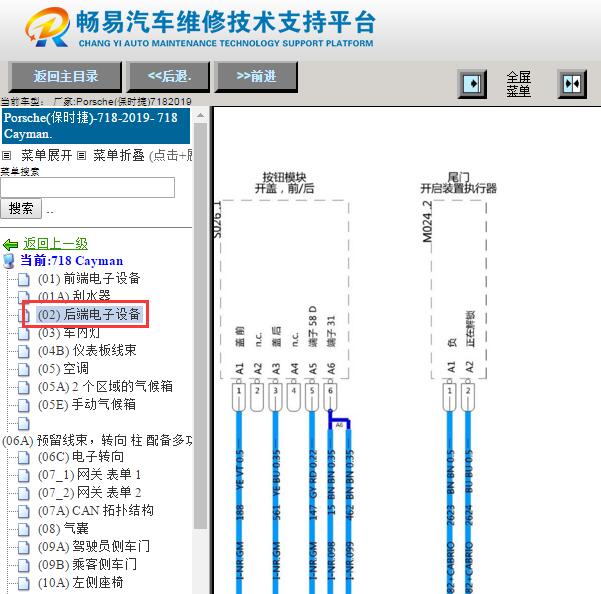601x594 pixels.
Task: Open the 全屏菜单 link
Action: click(x=519, y=84)
